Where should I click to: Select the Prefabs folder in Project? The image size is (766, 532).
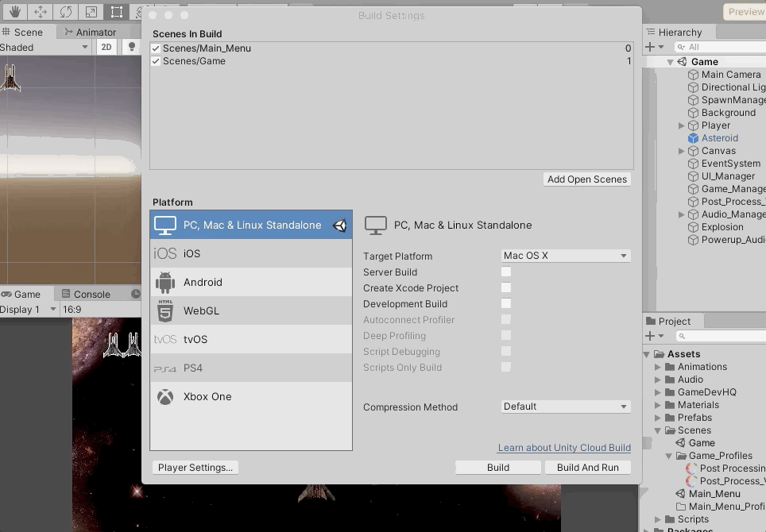(694, 418)
